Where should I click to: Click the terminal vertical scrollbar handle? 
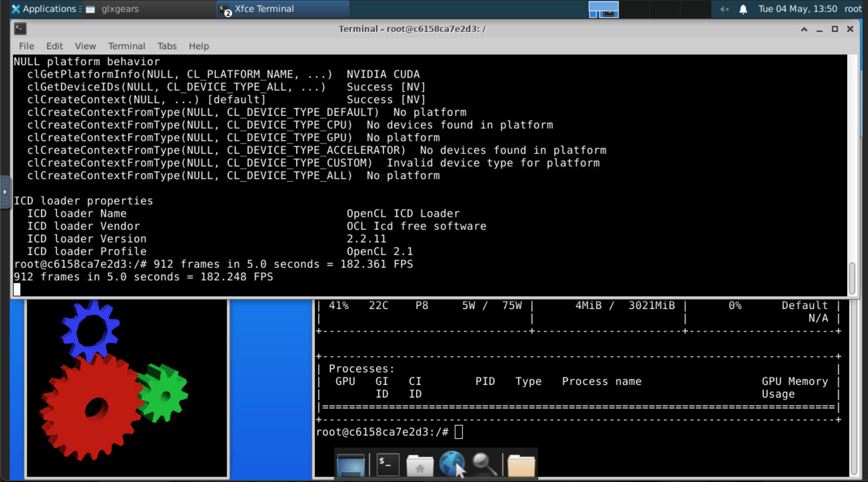click(x=852, y=278)
